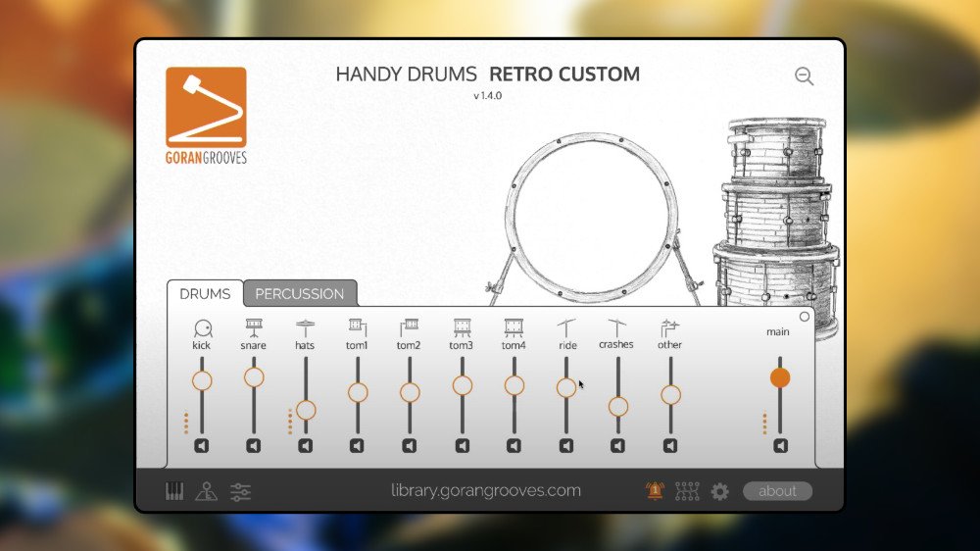The height and width of the screenshot is (551, 980).
Task: Toggle the small circle above main
Action: (x=805, y=317)
